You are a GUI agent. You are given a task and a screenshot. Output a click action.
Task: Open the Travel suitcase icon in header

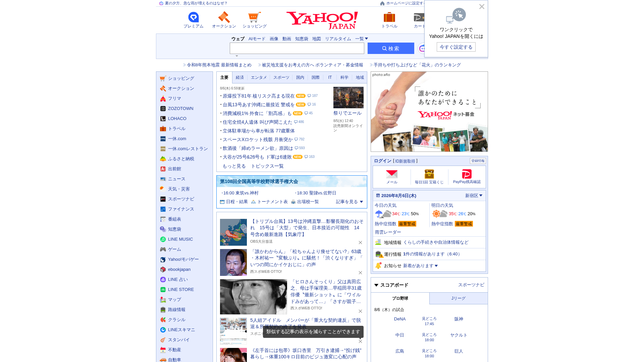coord(389,17)
